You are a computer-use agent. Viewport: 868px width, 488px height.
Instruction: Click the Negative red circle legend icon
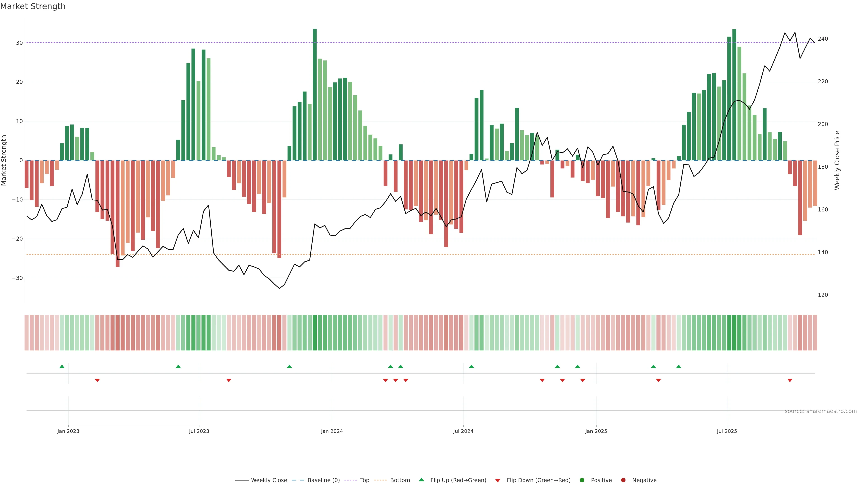tap(623, 480)
